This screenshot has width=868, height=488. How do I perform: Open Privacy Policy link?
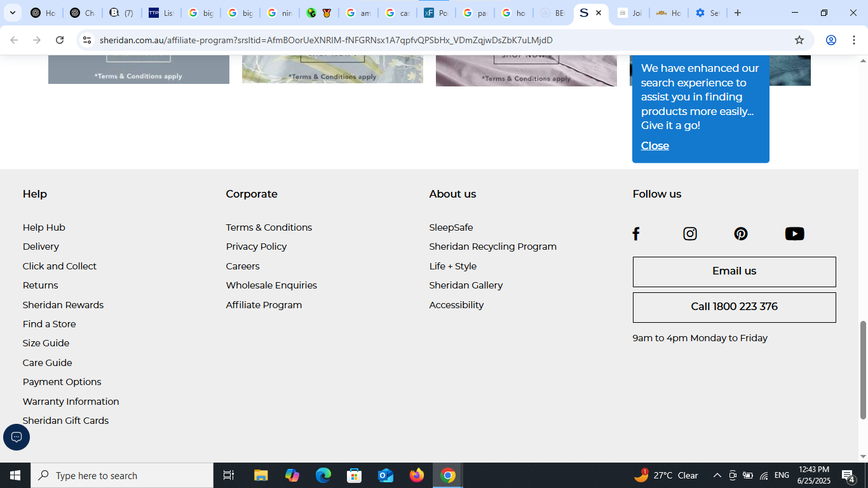click(x=256, y=247)
